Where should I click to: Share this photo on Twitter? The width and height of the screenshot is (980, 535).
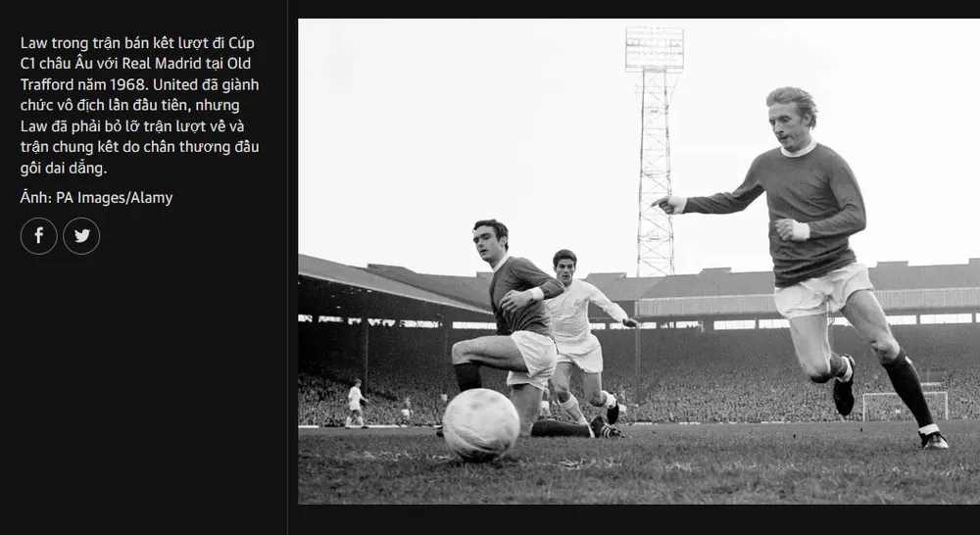coord(81,236)
